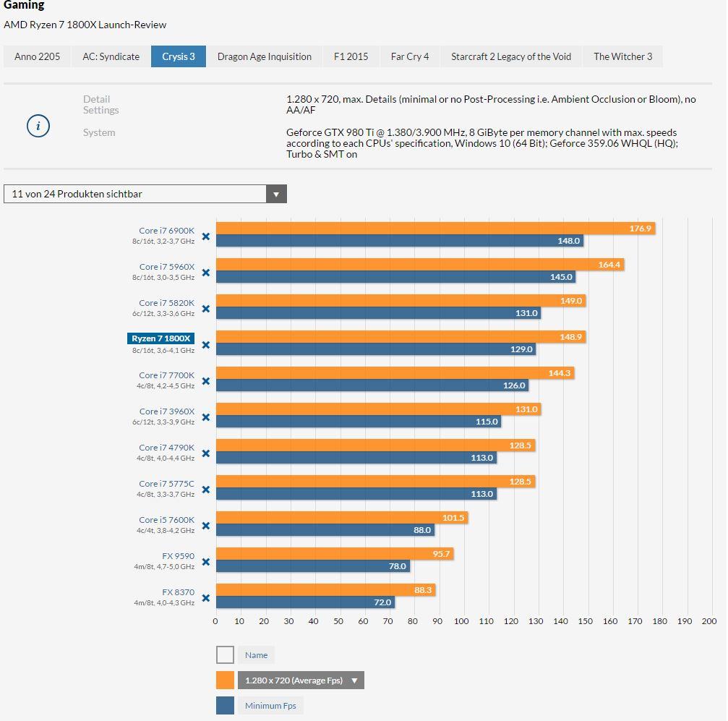
Task: Click the Core i7 3960X label
Action: tap(167, 411)
